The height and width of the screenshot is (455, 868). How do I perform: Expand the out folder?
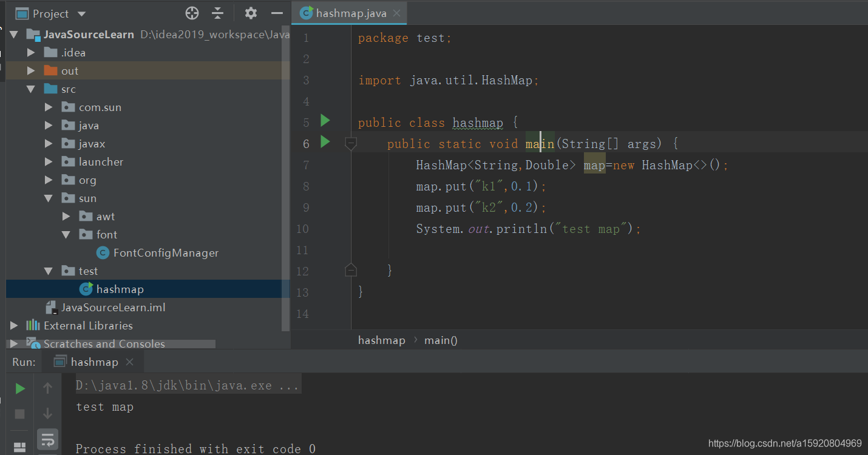[31, 71]
